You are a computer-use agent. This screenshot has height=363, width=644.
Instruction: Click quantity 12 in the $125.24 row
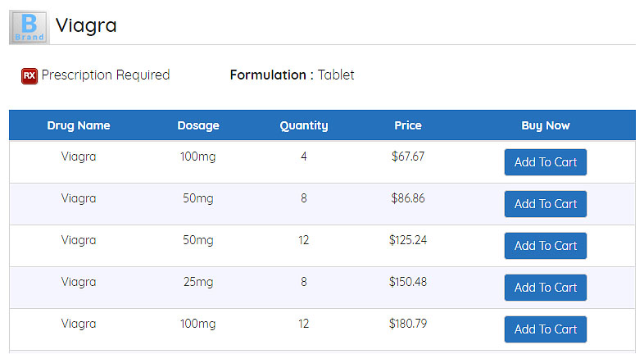[x=304, y=240]
